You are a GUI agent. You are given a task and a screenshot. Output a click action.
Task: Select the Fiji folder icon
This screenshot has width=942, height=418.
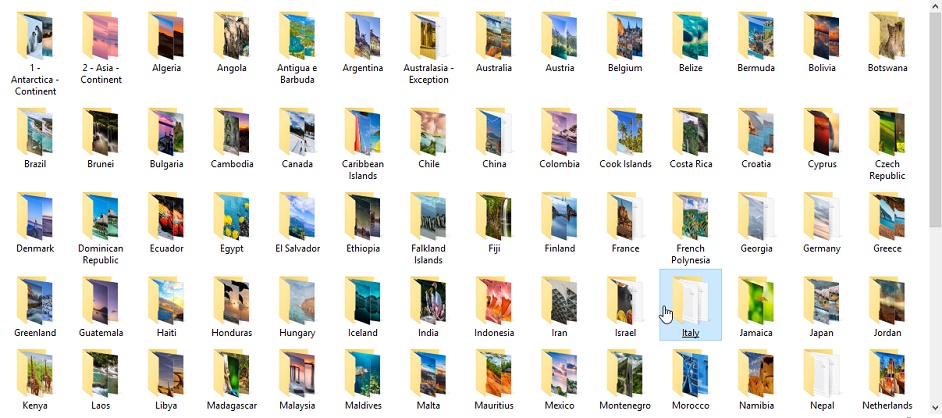(x=494, y=216)
